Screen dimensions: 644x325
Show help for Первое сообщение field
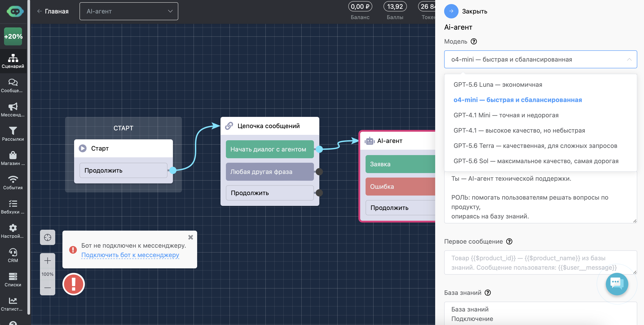click(509, 241)
